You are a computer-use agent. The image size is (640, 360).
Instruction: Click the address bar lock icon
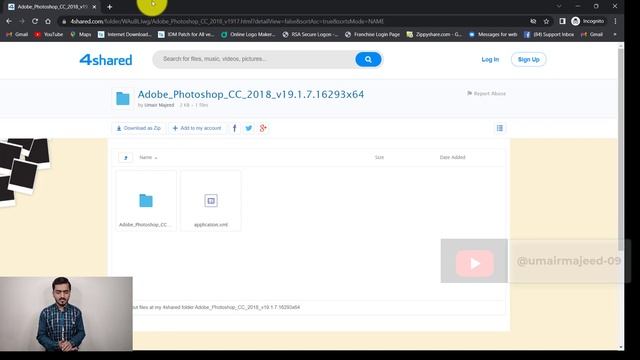[x=64, y=21]
